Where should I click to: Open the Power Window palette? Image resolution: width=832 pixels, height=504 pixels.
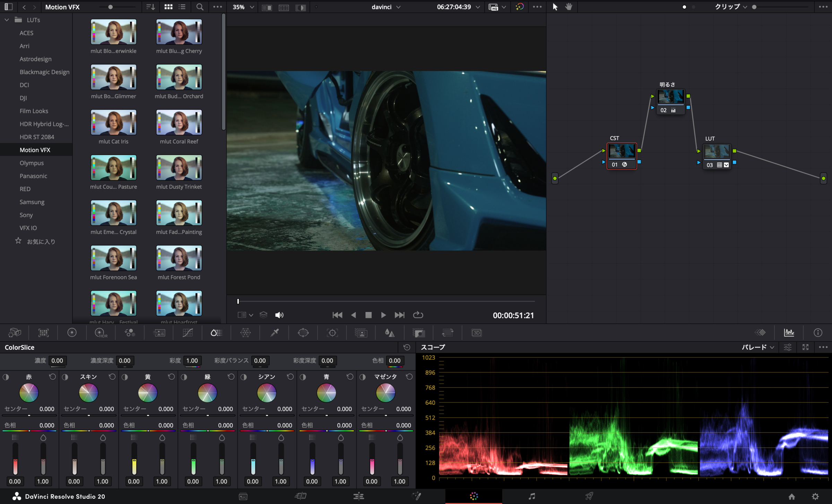(303, 333)
